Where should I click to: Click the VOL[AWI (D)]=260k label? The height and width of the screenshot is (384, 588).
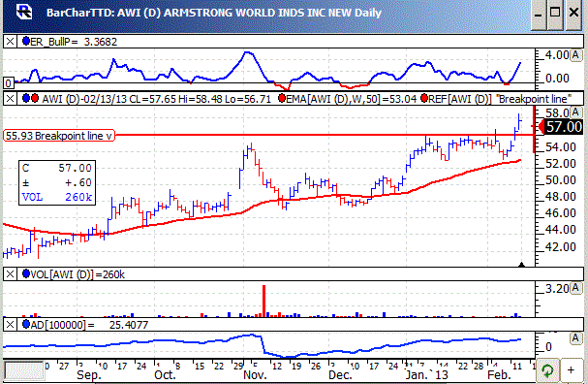click(77, 274)
